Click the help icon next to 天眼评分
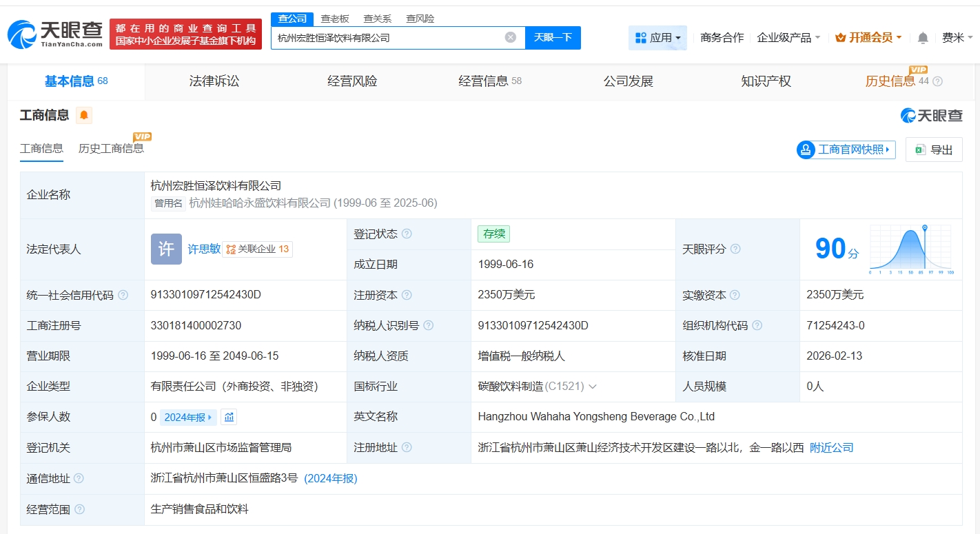Image resolution: width=980 pixels, height=534 pixels. click(735, 249)
